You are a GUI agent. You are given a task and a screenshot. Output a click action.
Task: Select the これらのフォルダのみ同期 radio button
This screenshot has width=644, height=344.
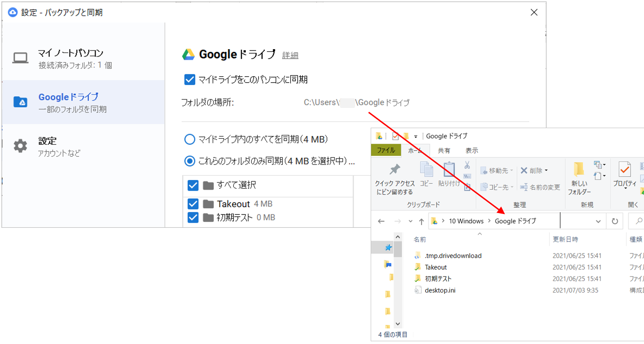click(189, 161)
